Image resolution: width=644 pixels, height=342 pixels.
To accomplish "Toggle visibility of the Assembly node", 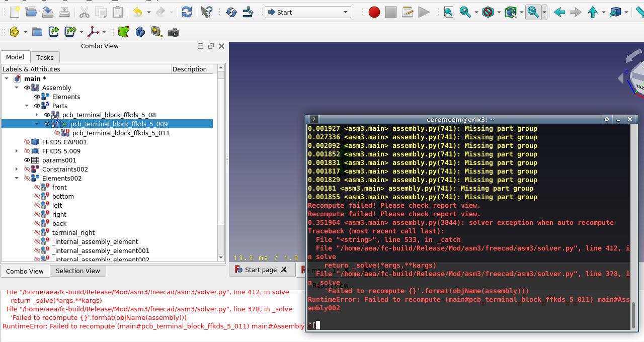I will click(27, 88).
